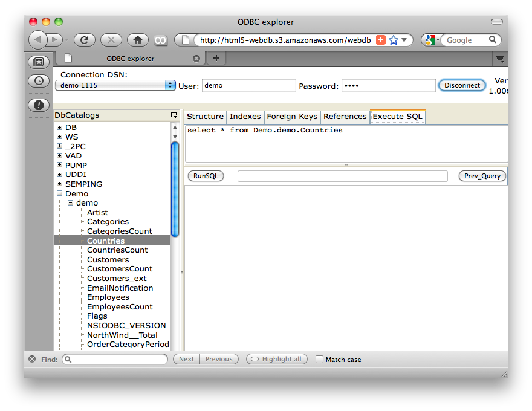Enable the Match case checkbox
The height and width of the screenshot is (411, 532).
coord(320,359)
